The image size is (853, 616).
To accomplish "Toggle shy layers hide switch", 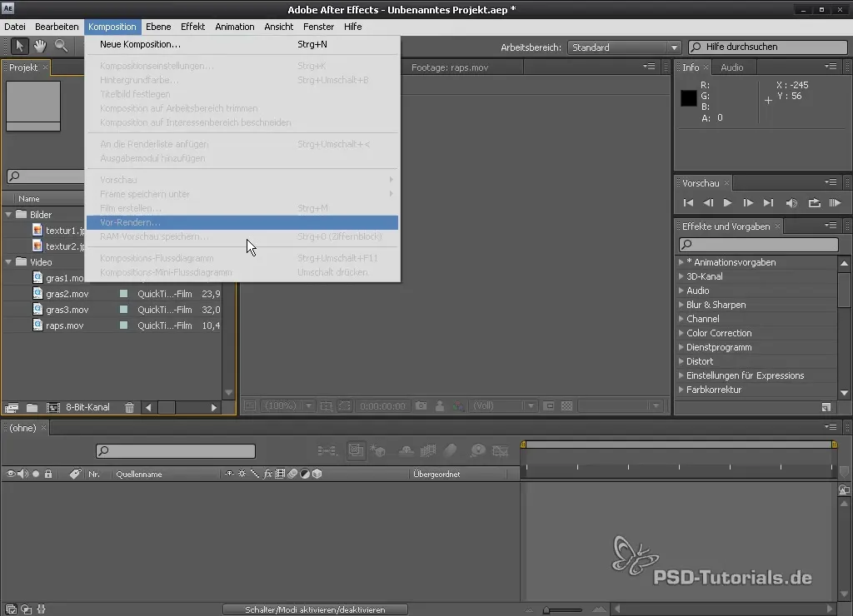I will coord(407,450).
